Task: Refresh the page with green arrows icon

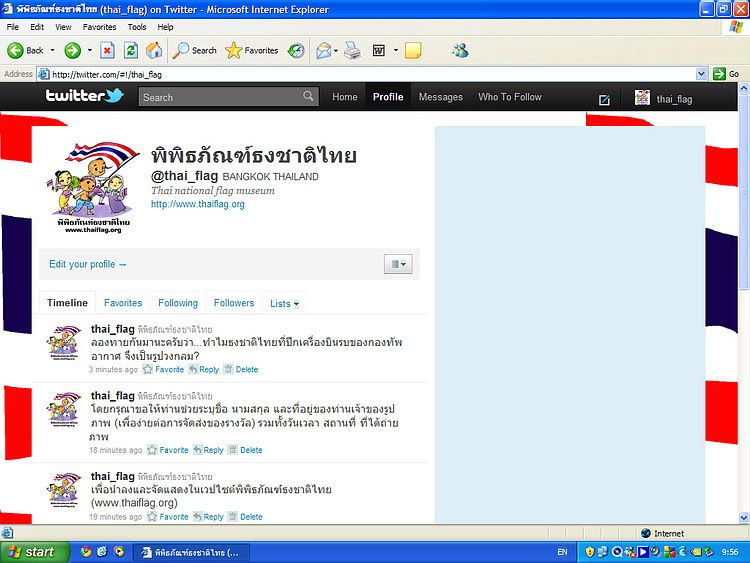Action: [x=131, y=50]
